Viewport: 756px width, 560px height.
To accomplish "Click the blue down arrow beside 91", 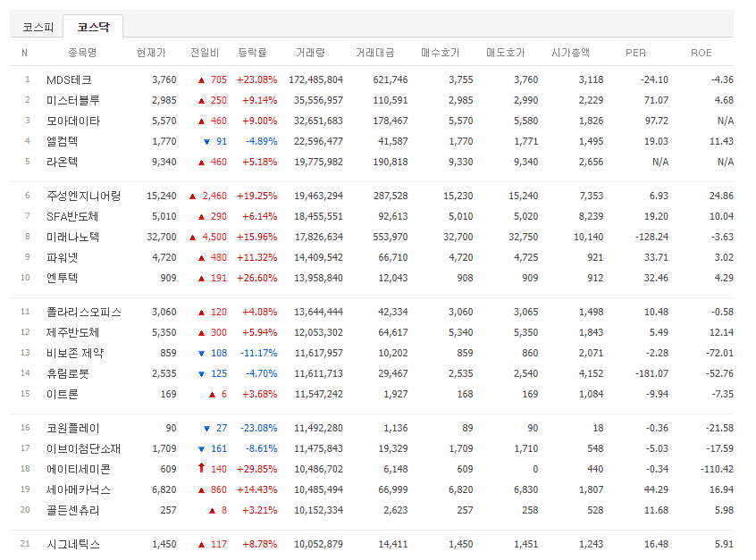I will (x=206, y=142).
